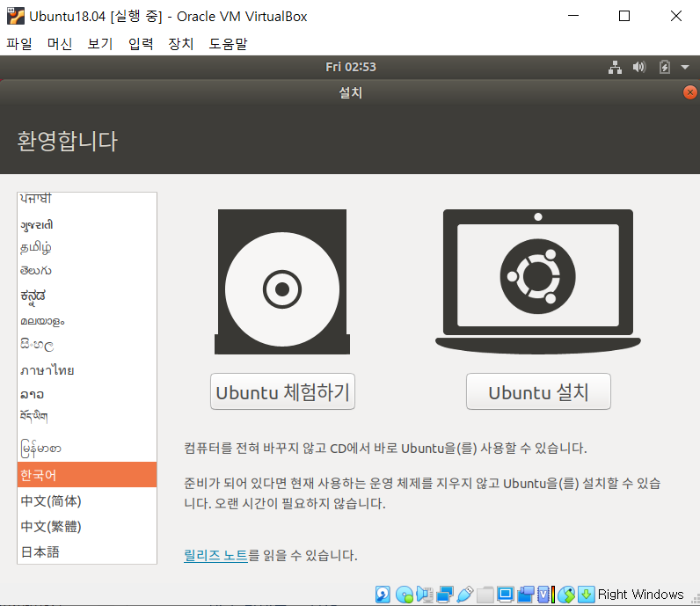700x606 pixels.
Task: Minimize the VirtualBox window
Action: click(573, 16)
